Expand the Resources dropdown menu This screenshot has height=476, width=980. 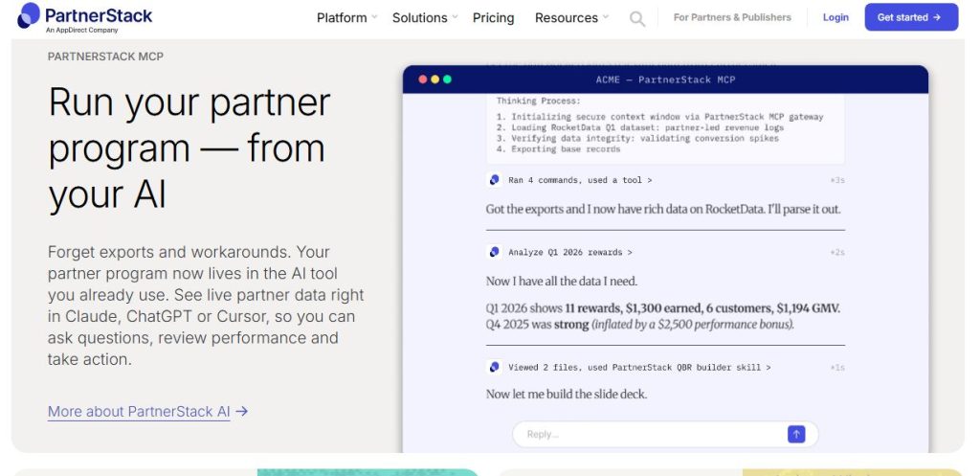[x=571, y=17]
